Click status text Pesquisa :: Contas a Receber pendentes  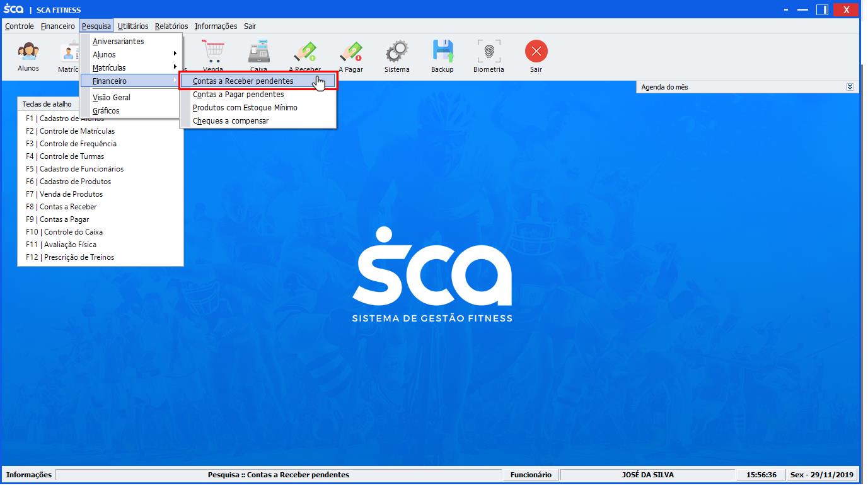pos(279,475)
